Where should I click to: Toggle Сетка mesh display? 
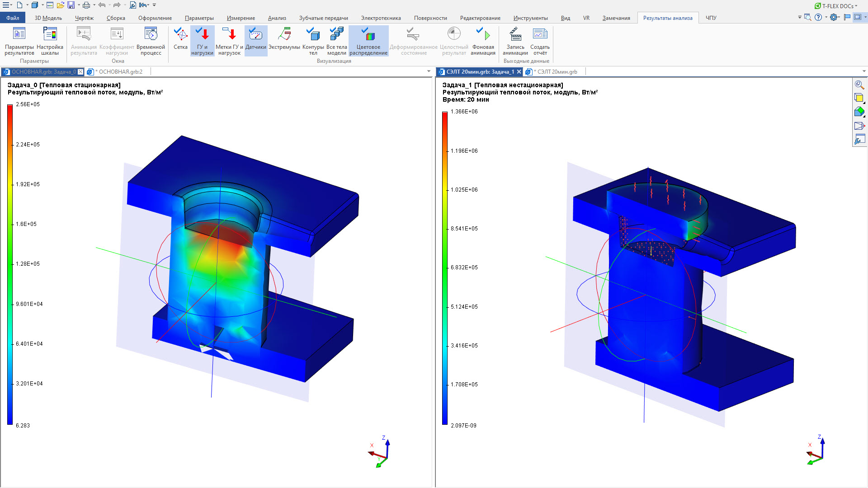[x=180, y=41]
